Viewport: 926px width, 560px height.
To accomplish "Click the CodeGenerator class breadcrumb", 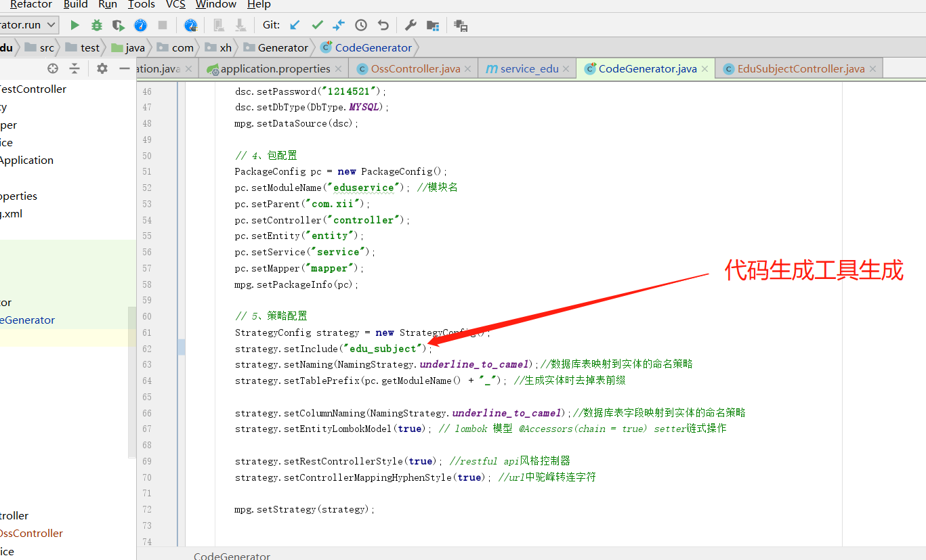I will (x=366, y=47).
